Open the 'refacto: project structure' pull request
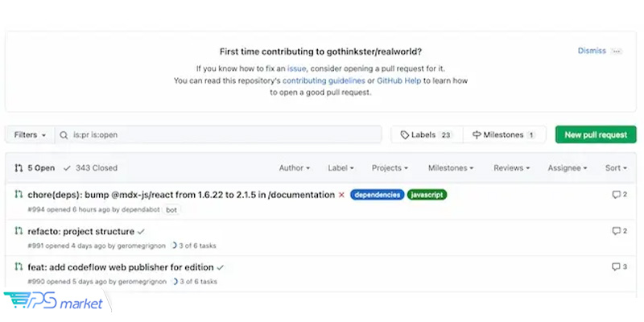The height and width of the screenshot is (322, 644). (x=81, y=232)
